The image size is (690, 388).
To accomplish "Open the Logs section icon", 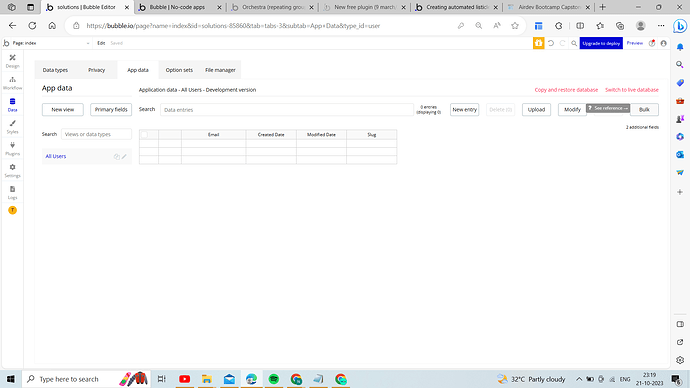I will pos(12,189).
